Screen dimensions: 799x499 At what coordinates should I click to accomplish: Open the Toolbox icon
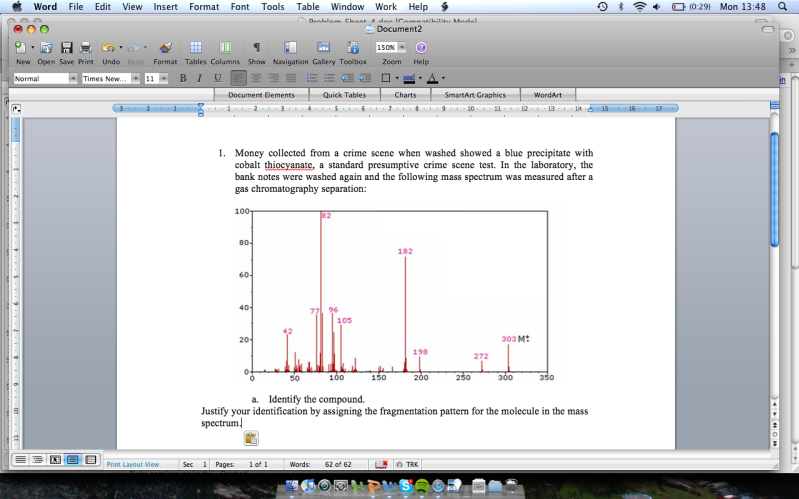pos(353,48)
